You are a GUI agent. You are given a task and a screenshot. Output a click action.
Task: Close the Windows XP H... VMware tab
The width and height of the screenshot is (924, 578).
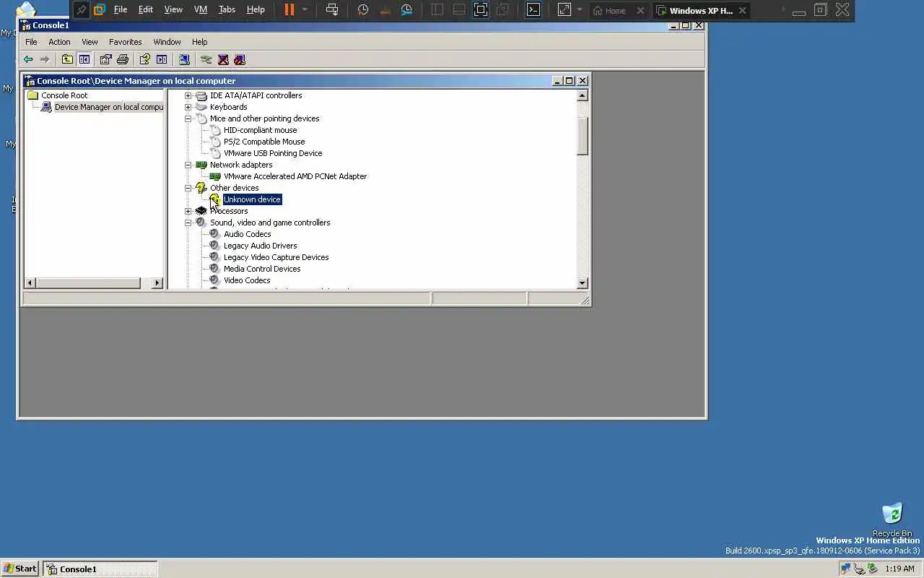742,10
